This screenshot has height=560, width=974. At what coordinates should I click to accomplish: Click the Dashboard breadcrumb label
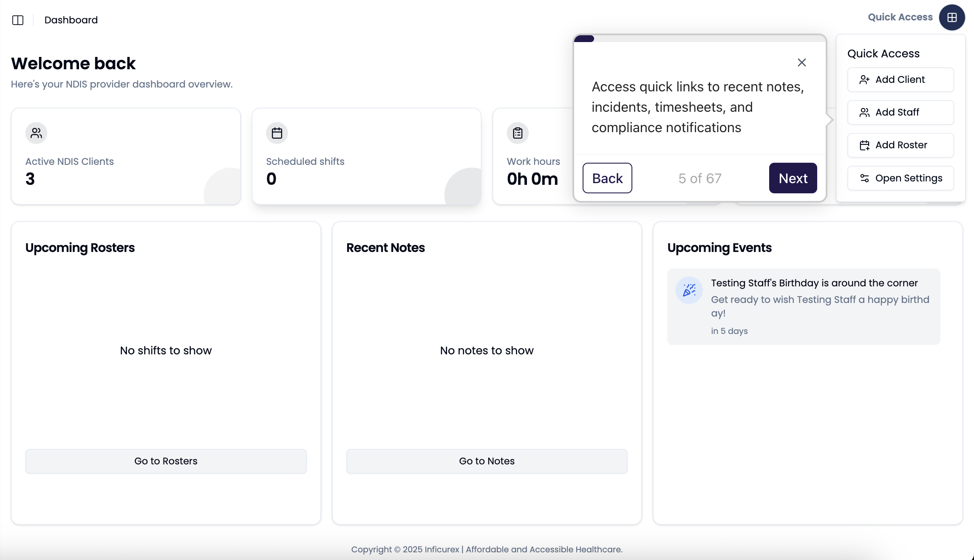[x=71, y=20]
